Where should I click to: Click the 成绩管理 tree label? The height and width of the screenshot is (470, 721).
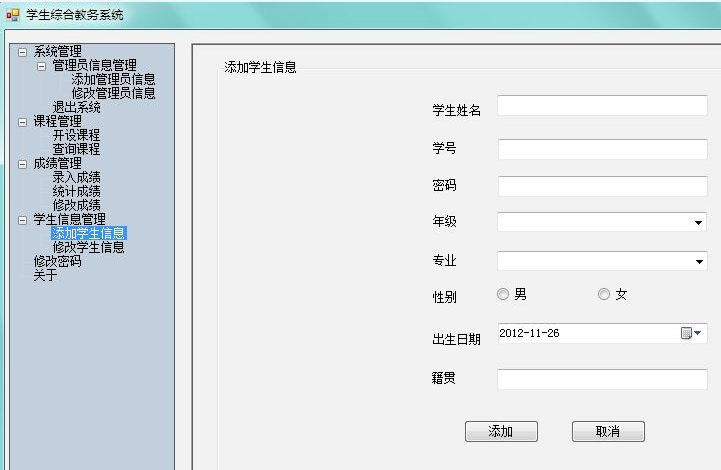(57, 163)
